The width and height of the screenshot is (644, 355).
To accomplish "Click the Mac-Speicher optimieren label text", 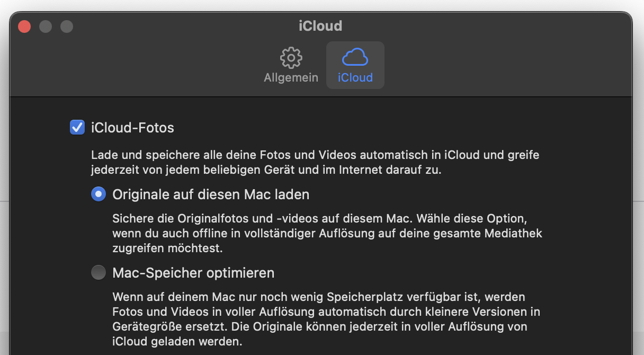I will [x=193, y=273].
